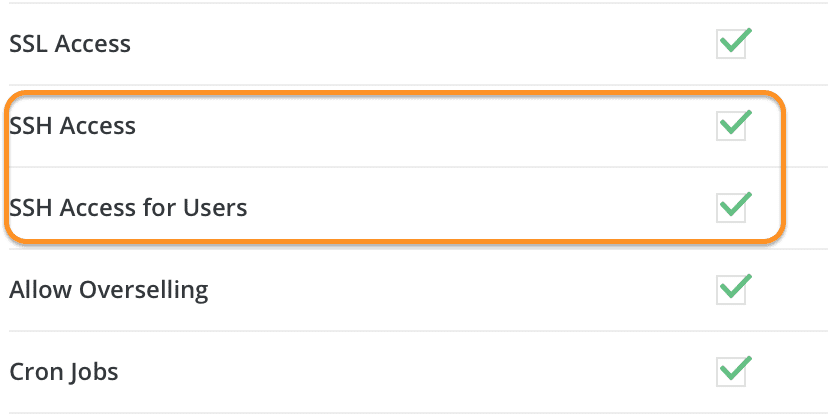Uncheck the SSL Access checkbox
This screenshot has height=414, width=828.
(x=732, y=45)
